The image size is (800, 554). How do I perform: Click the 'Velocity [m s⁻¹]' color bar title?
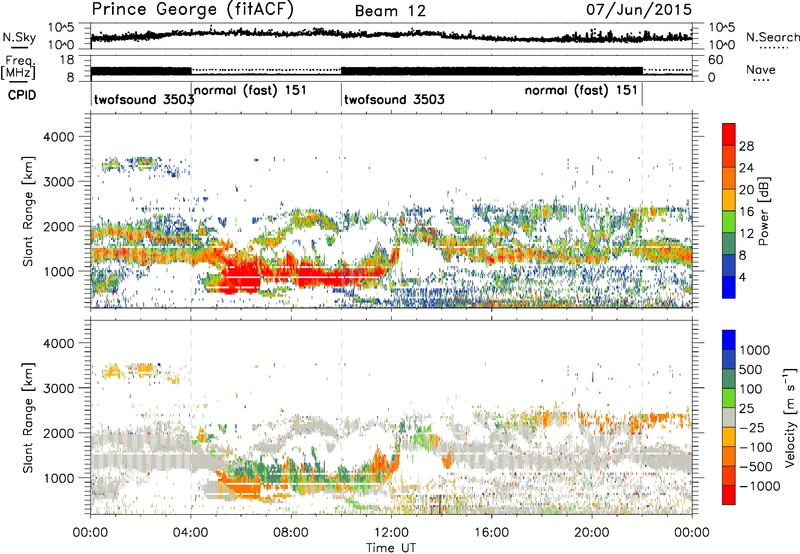point(790,417)
